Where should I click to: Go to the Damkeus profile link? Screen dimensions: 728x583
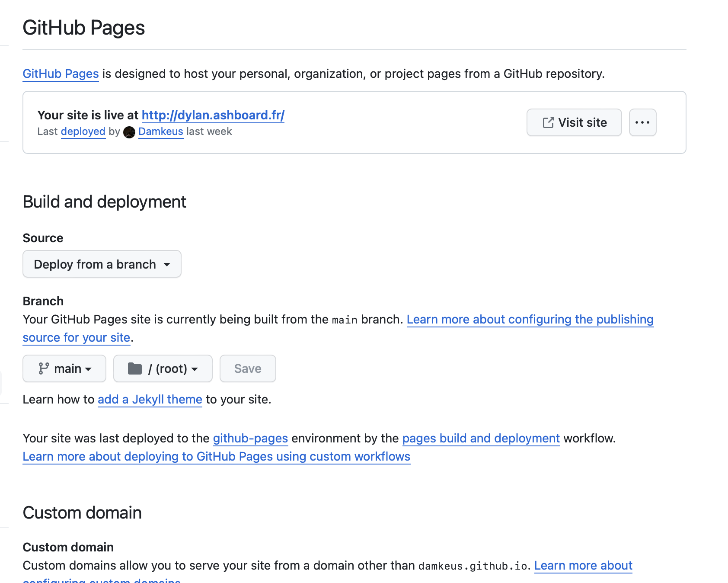coord(161,131)
